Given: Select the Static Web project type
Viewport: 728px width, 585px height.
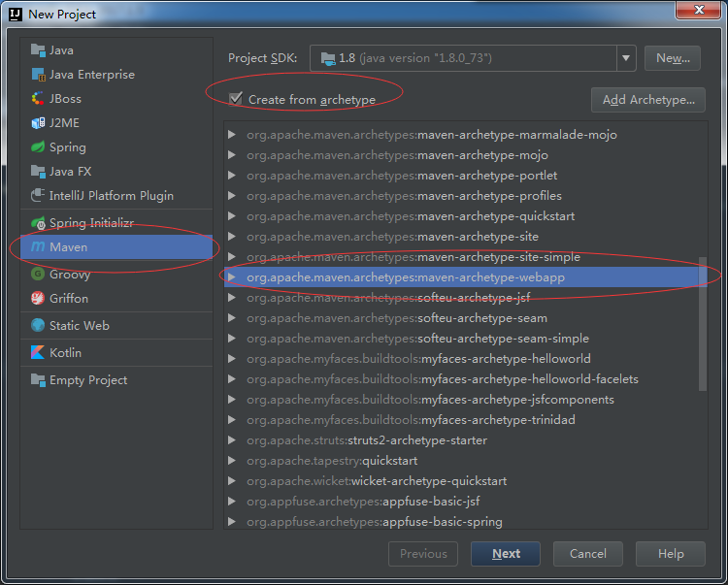Looking at the screenshot, I should [116, 325].
